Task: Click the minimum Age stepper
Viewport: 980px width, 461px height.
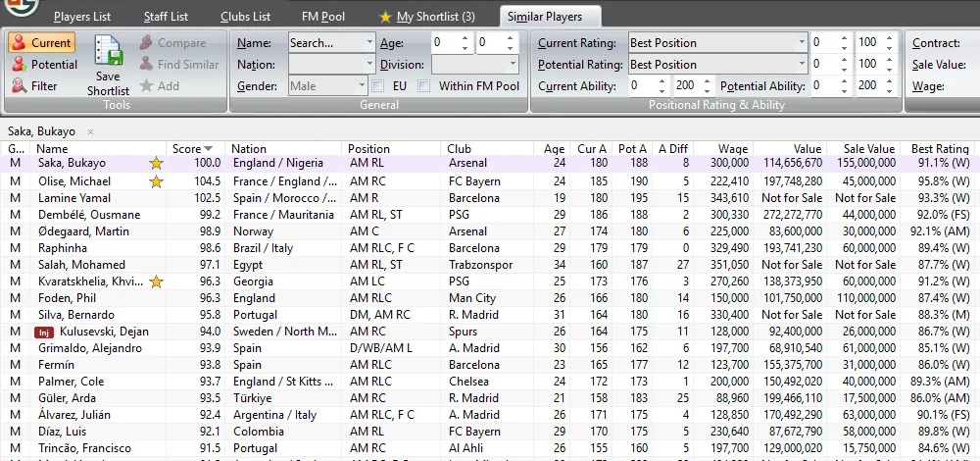Action: (x=465, y=43)
